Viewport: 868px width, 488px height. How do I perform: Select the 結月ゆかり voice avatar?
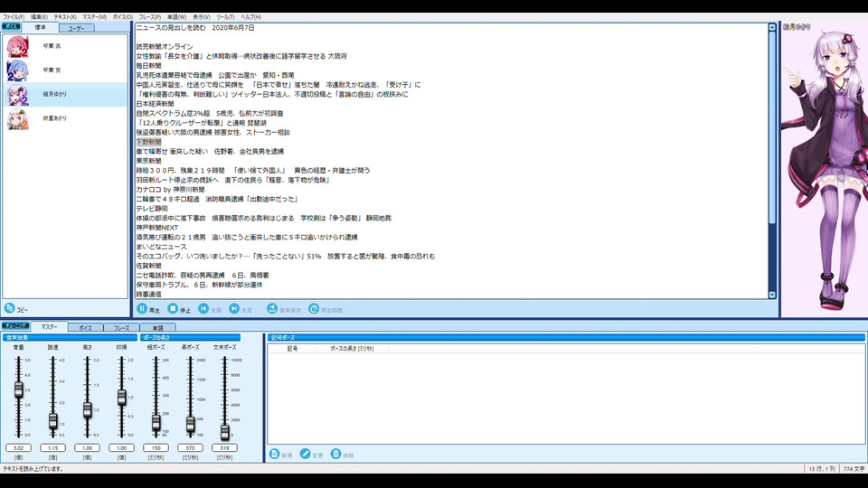[x=17, y=95]
